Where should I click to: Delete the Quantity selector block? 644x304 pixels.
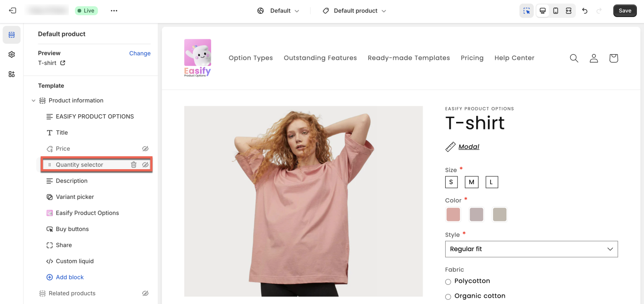point(133,165)
